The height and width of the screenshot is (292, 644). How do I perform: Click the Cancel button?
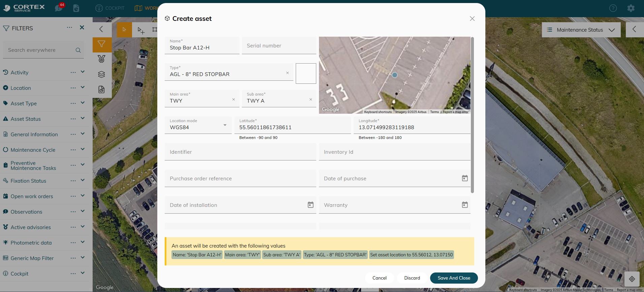click(380, 278)
